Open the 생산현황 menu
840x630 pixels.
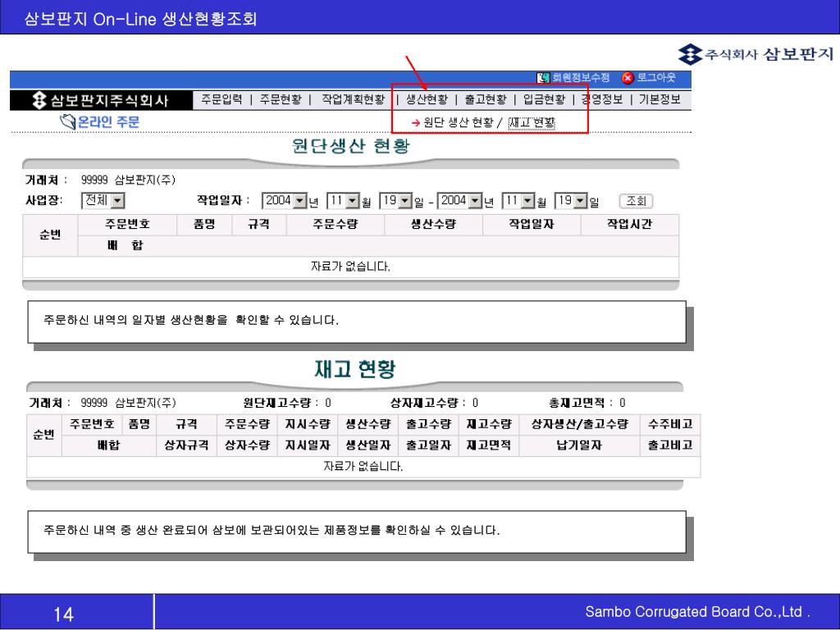(x=427, y=99)
